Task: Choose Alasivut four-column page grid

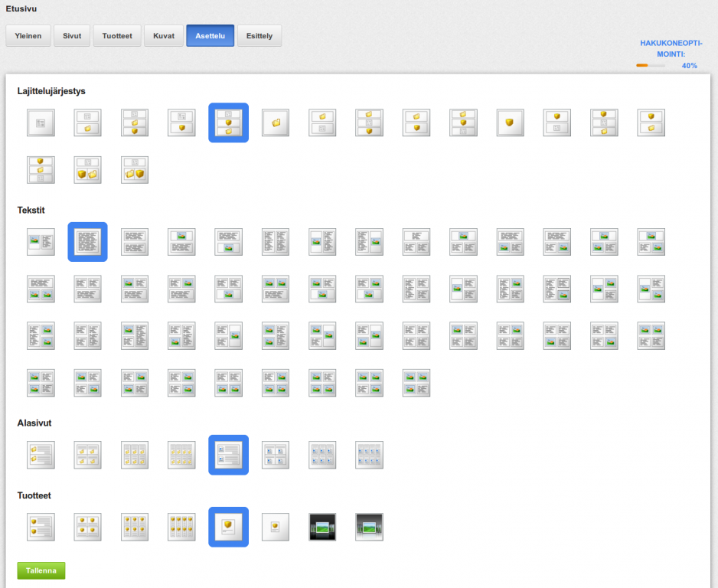Action: pyautogui.click(x=369, y=455)
